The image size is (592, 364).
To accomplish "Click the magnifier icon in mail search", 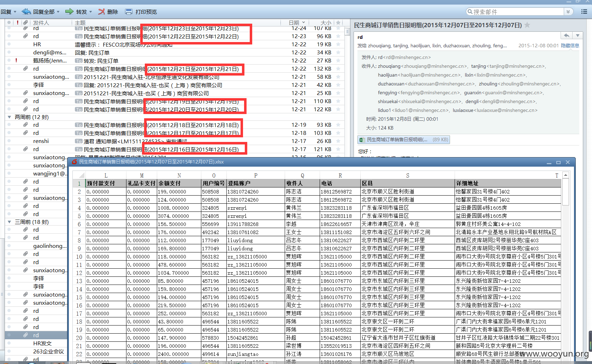I will point(470,12).
